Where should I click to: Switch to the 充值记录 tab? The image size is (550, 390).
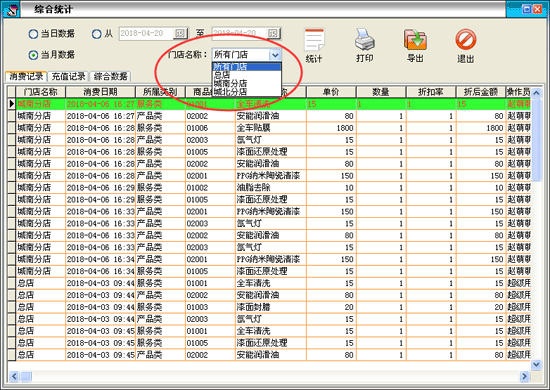[x=68, y=76]
